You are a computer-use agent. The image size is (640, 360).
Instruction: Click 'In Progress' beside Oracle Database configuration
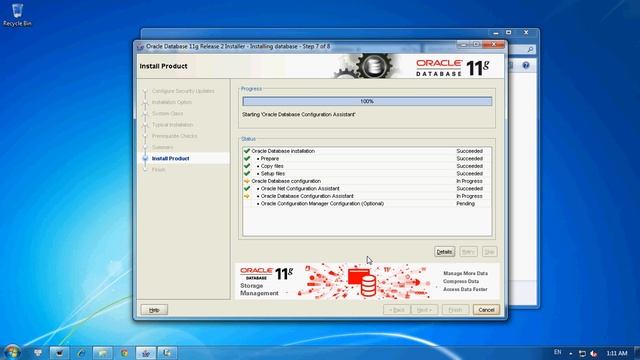pos(469,181)
